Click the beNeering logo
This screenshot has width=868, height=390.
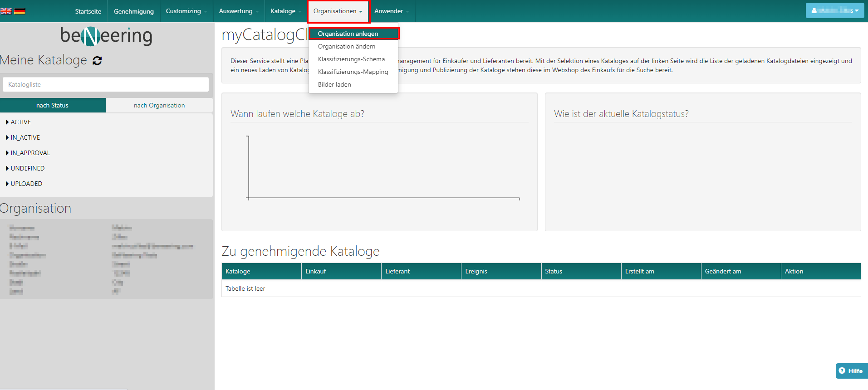coord(106,36)
